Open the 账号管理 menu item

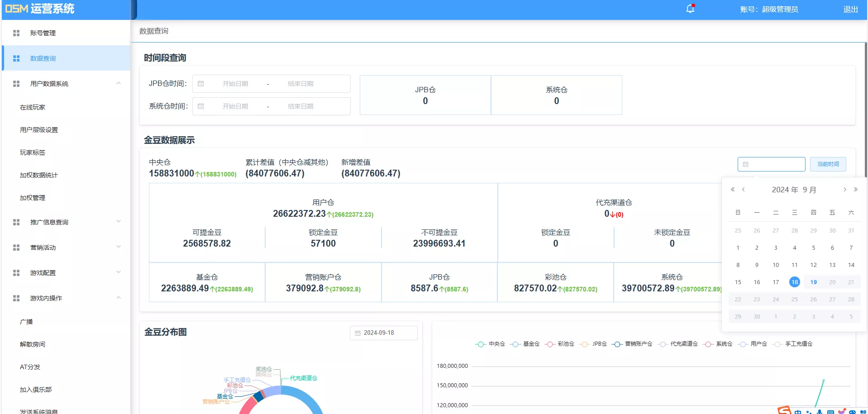42,33
